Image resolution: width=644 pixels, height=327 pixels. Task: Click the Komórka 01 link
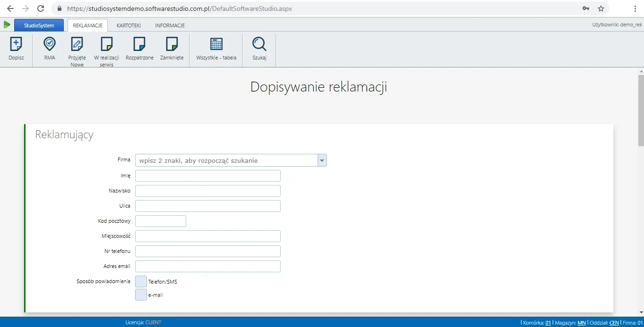click(548, 323)
